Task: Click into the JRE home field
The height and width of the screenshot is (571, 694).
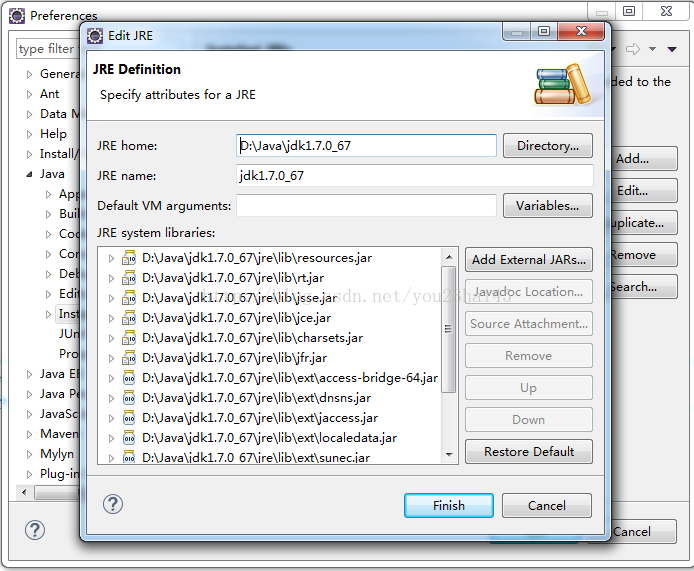Action: coord(366,146)
